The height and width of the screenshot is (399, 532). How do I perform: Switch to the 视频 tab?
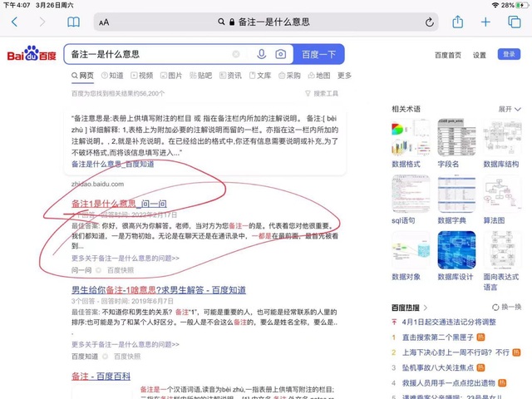[142, 76]
